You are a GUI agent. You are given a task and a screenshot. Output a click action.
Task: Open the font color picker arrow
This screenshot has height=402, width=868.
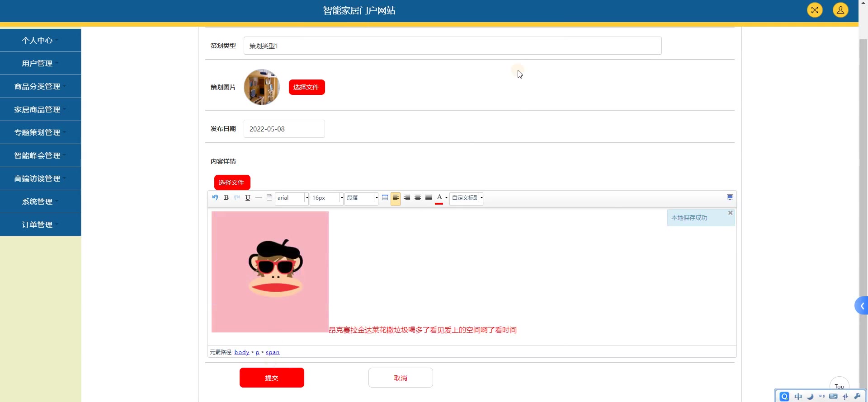(x=447, y=198)
